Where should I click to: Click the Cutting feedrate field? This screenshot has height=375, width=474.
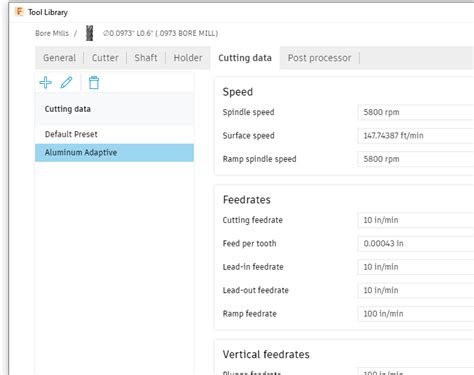coord(416,220)
